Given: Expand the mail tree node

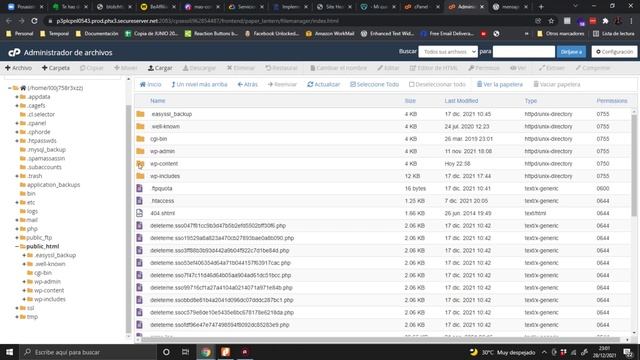Looking at the screenshot, I should coord(17,220).
